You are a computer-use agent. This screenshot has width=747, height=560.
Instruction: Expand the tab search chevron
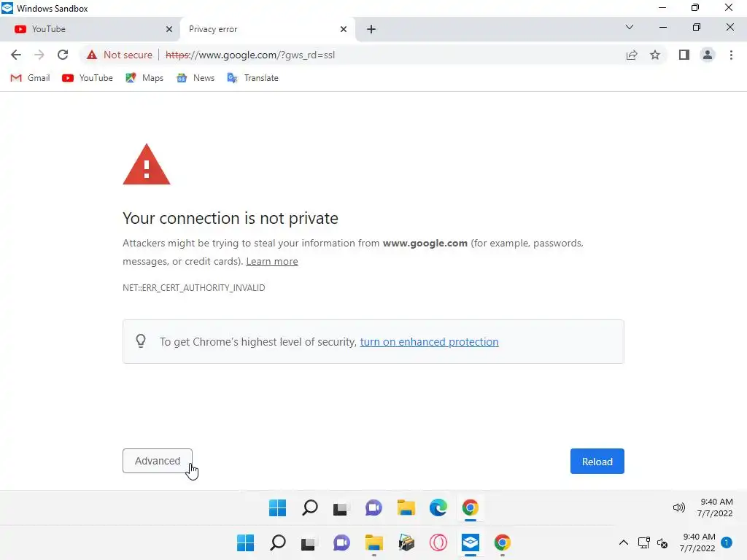pos(630,28)
